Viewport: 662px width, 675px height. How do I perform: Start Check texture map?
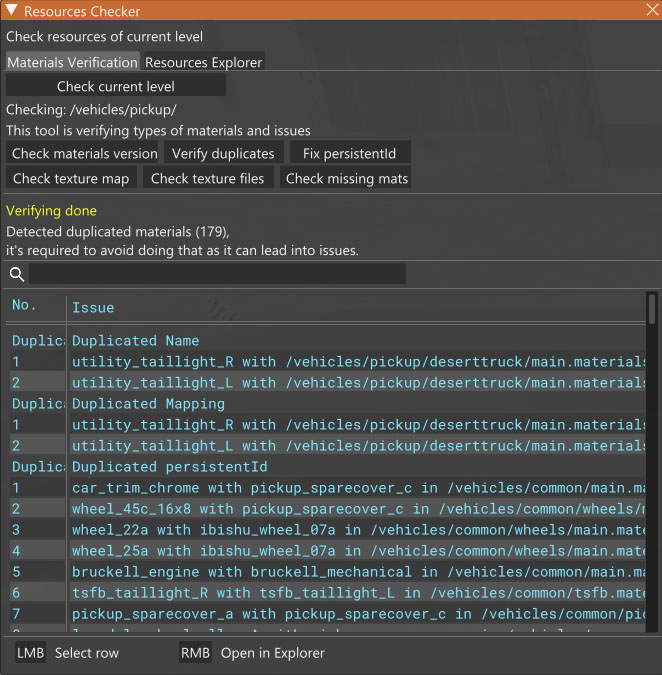(x=71, y=178)
